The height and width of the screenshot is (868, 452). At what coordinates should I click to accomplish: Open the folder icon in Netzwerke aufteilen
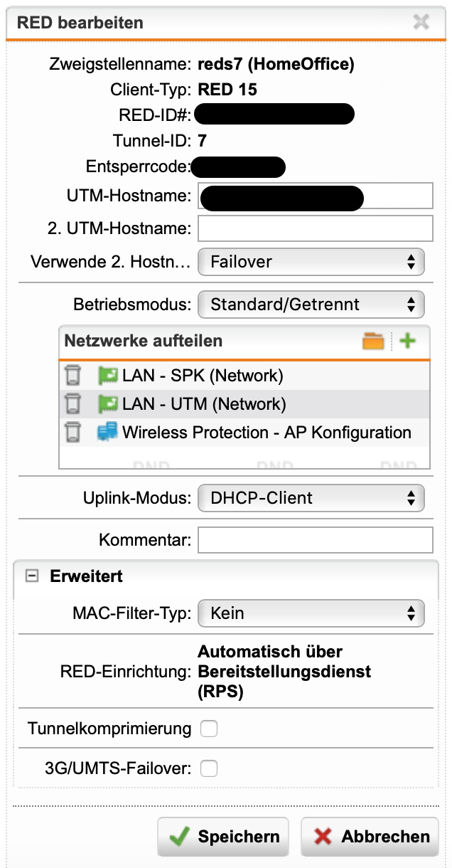point(373,341)
